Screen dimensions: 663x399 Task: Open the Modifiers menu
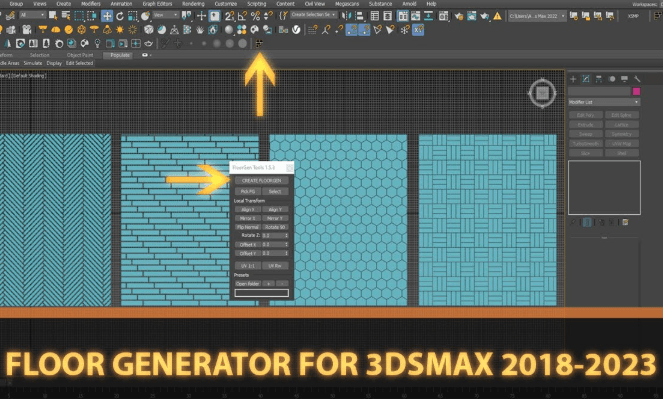(x=90, y=4)
